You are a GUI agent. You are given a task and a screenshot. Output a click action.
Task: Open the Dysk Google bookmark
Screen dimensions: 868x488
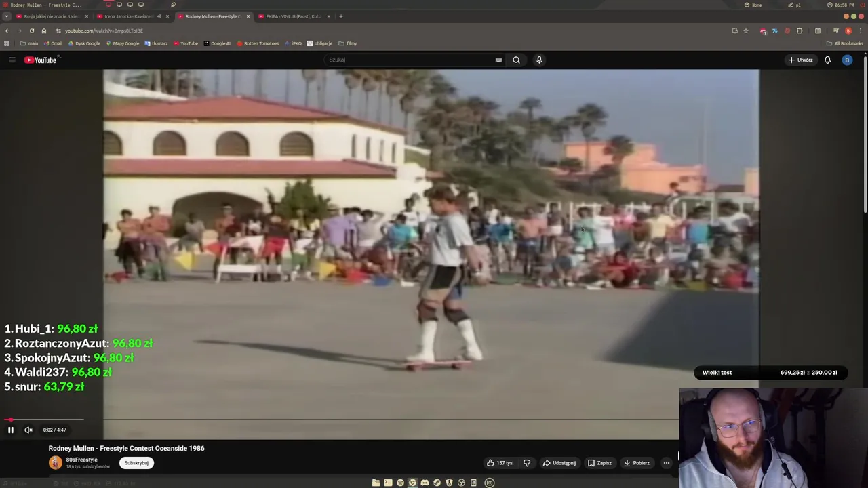(84, 43)
